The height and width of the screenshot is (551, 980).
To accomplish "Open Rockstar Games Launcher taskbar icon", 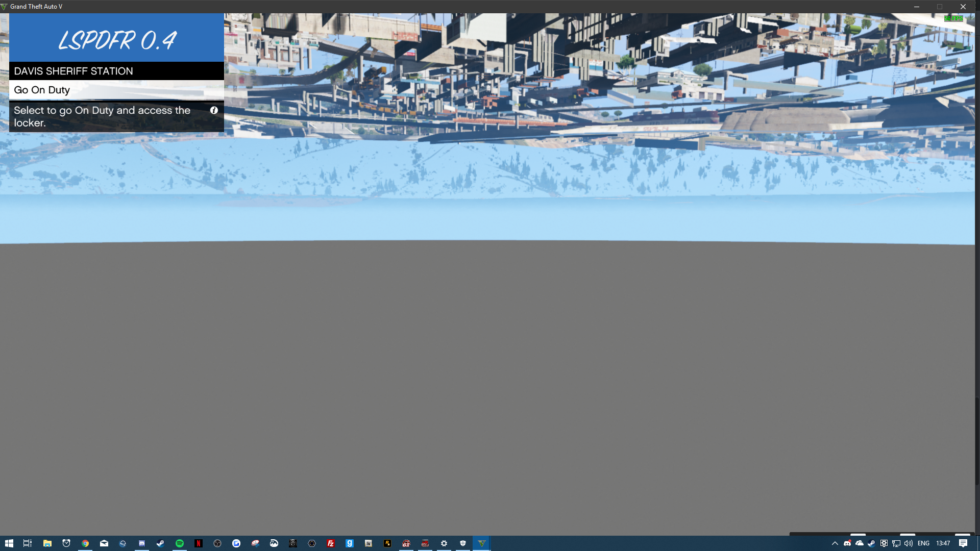I will (387, 543).
